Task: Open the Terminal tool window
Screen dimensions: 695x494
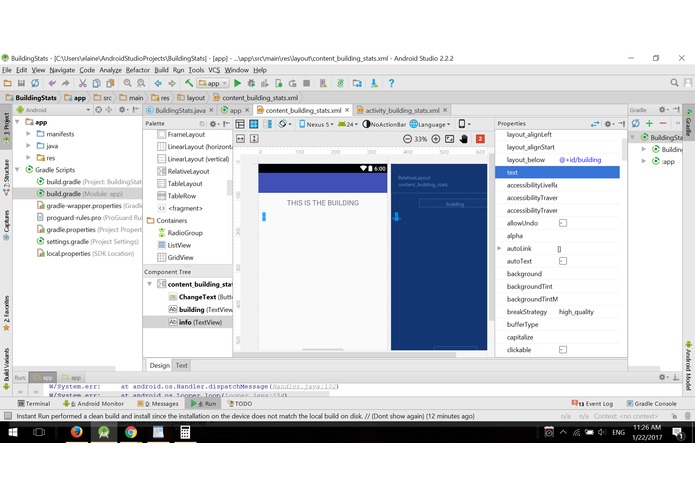Action: [x=34, y=404]
